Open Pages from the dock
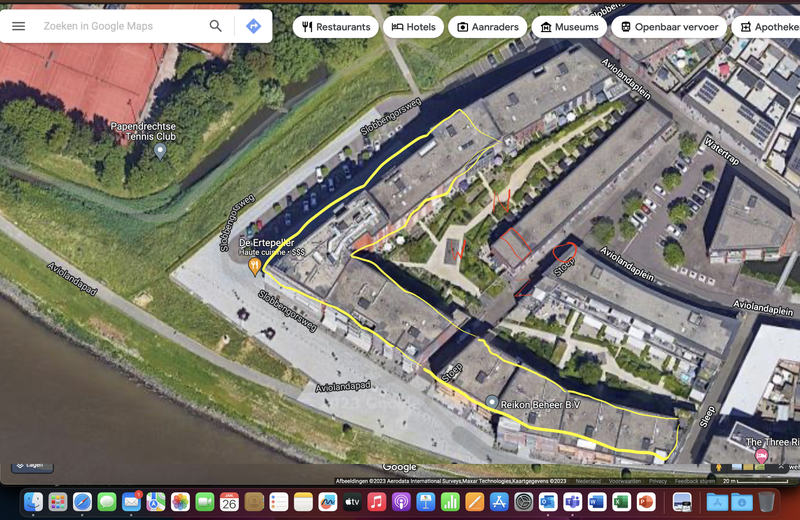 (x=474, y=502)
